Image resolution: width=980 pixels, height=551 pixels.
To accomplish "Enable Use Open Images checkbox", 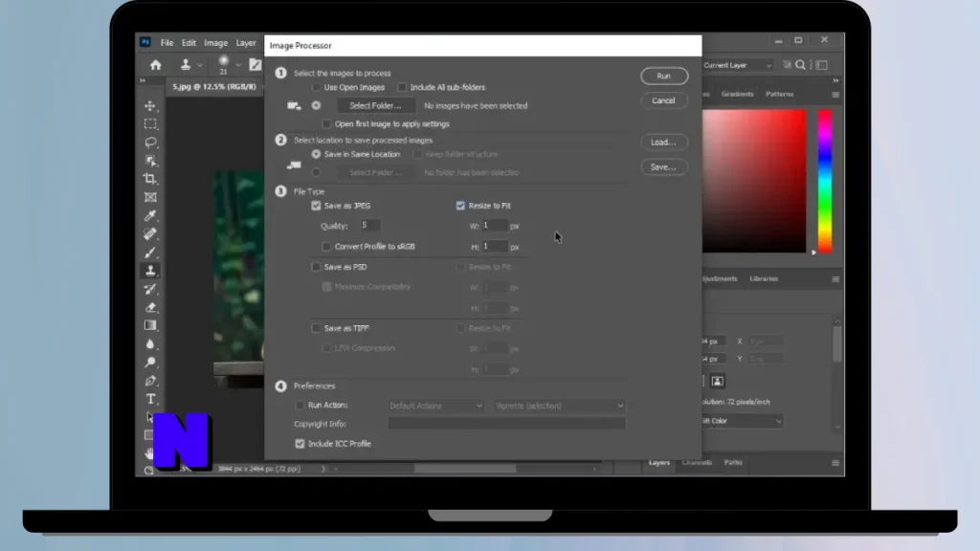I will [316, 87].
